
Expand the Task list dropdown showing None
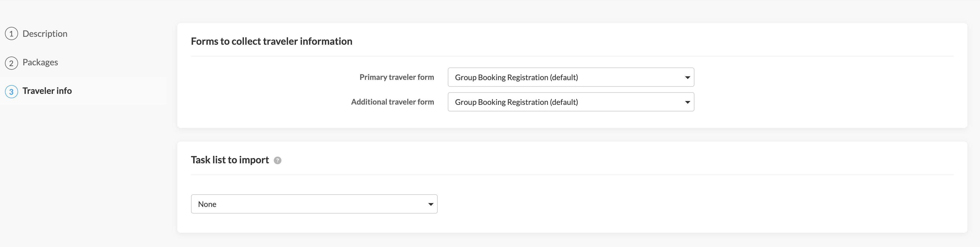pos(314,204)
